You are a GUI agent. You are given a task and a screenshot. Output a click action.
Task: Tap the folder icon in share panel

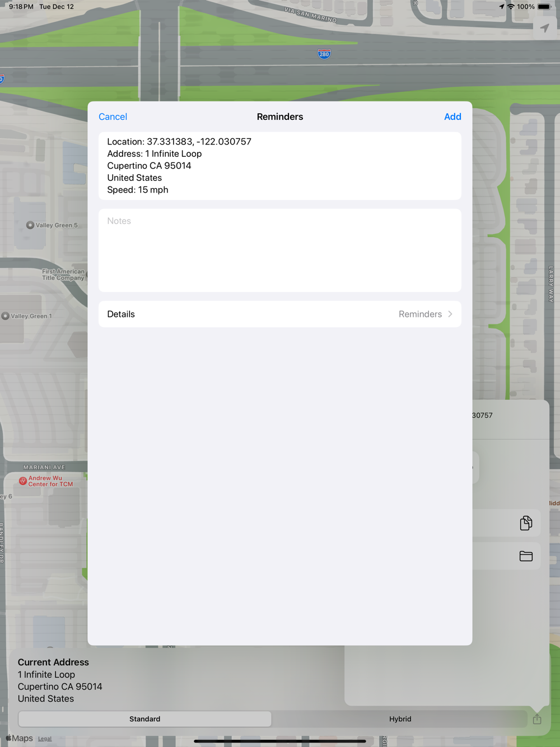coord(526,556)
